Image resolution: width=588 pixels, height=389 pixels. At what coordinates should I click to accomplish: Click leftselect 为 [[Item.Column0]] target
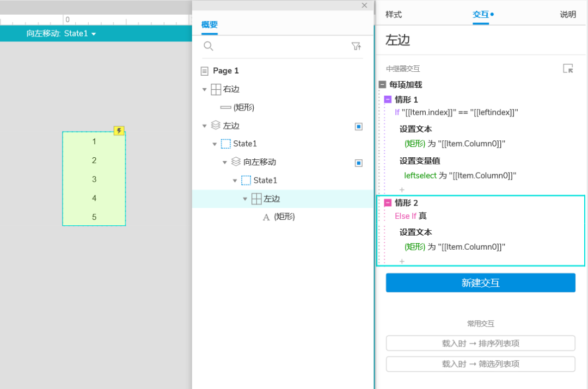click(460, 175)
